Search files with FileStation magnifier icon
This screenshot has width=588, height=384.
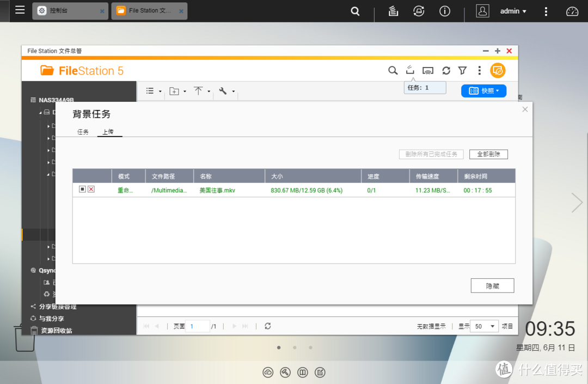tap(393, 70)
